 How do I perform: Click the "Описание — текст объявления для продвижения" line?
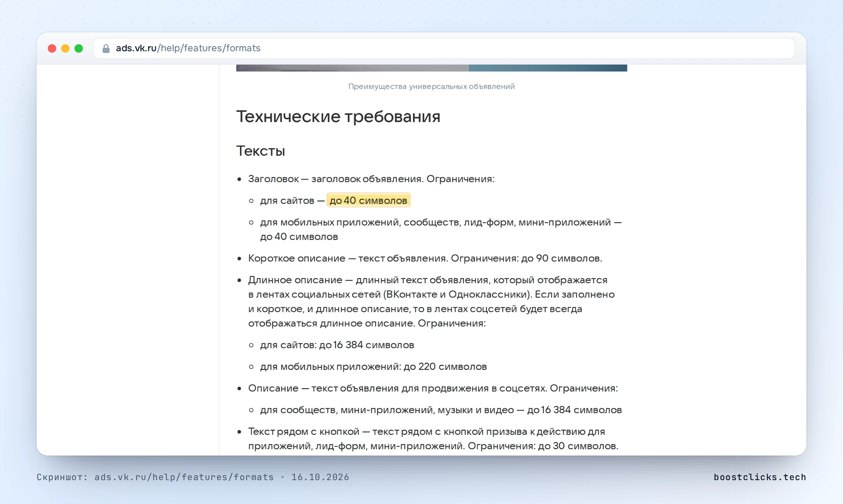(x=433, y=389)
